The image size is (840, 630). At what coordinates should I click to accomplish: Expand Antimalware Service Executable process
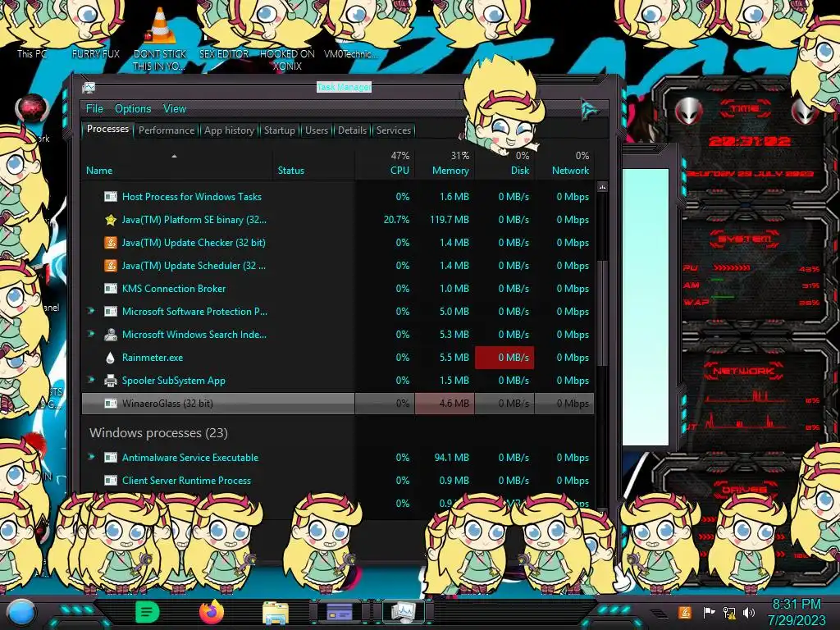point(91,457)
